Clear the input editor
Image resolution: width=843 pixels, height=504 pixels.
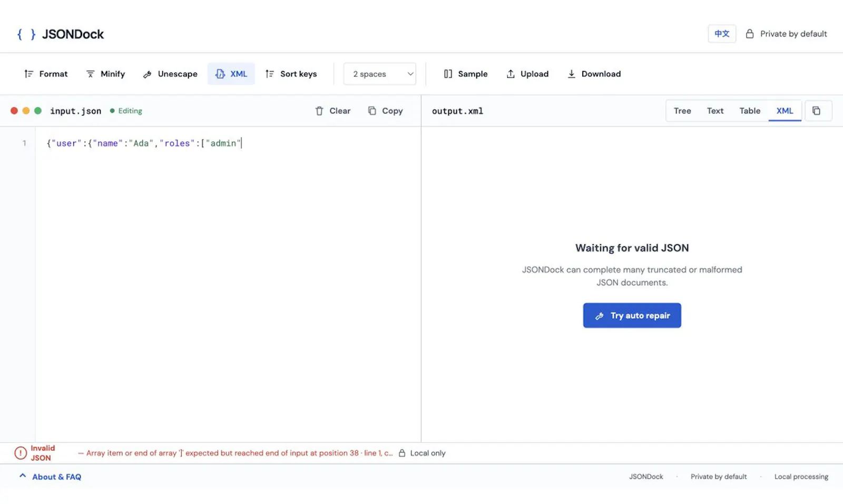point(332,111)
